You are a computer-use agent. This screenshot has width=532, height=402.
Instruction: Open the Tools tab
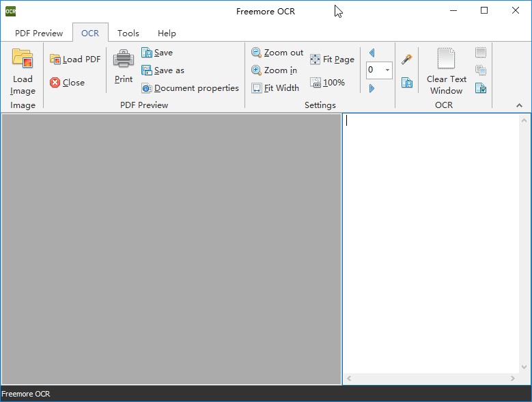coord(128,33)
